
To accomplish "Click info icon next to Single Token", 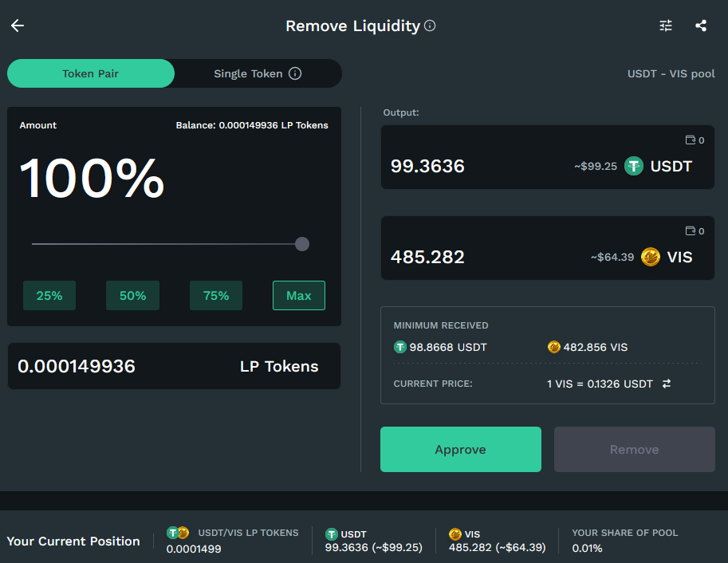I will (295, 73).
